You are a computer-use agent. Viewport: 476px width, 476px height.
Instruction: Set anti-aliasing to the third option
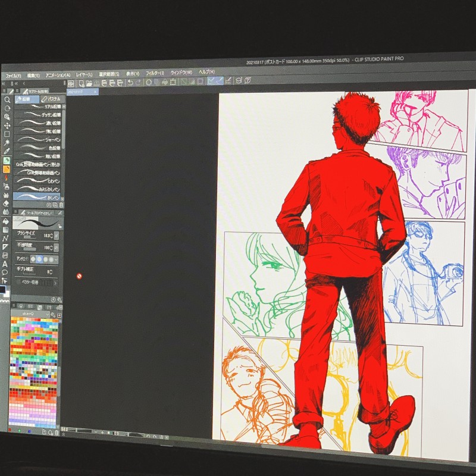pyautogui.click(x=45, y=259)
